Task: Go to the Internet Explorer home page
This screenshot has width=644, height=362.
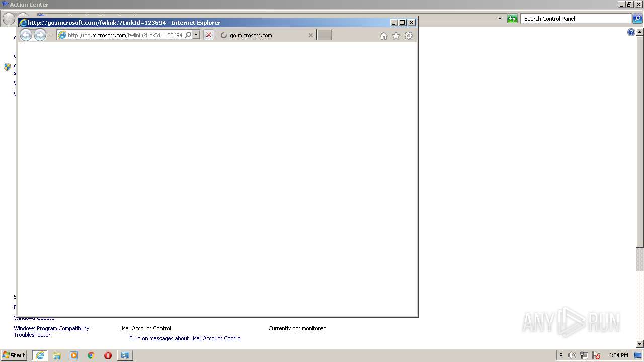Action: click(384, 36)
